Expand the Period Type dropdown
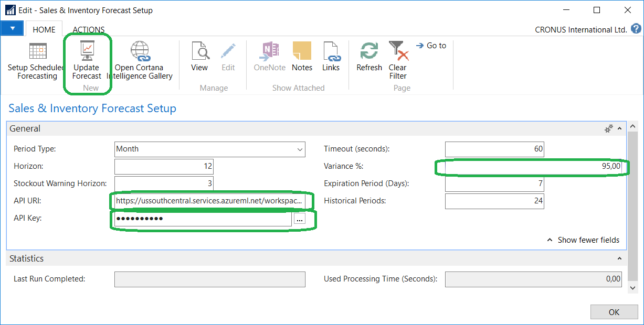 [300, 149]
